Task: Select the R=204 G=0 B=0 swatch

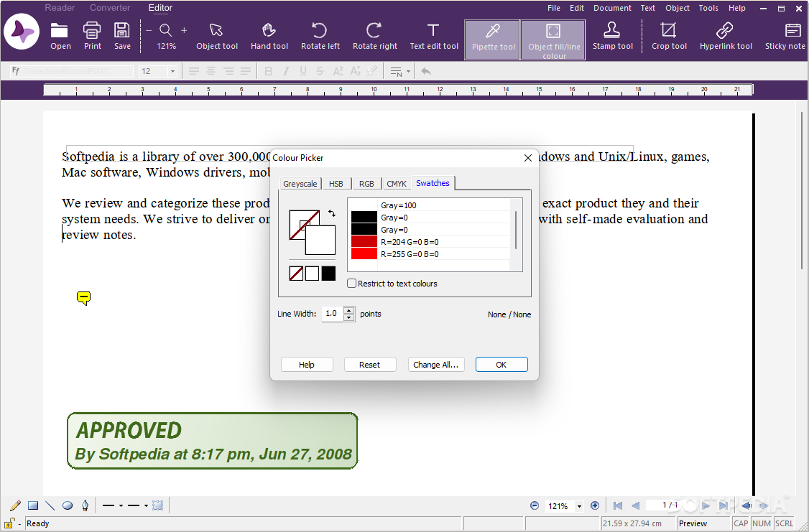Action: pos(430,241)
